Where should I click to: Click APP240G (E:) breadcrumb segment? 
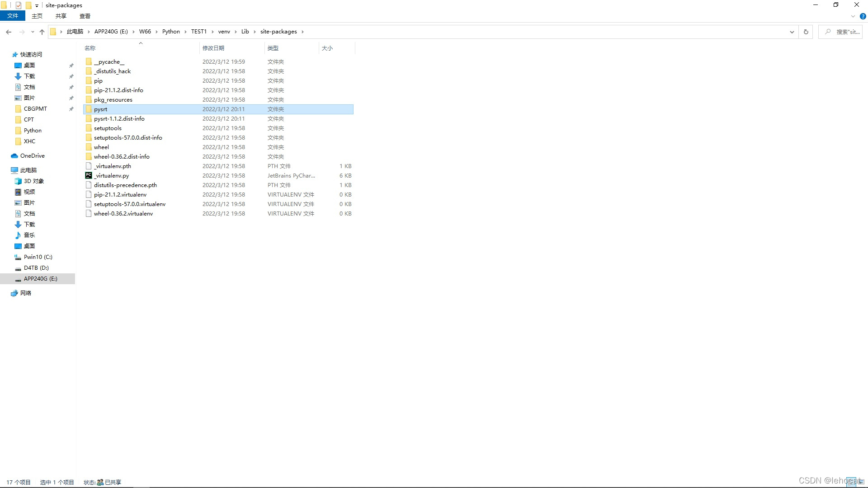pos(111,32)
